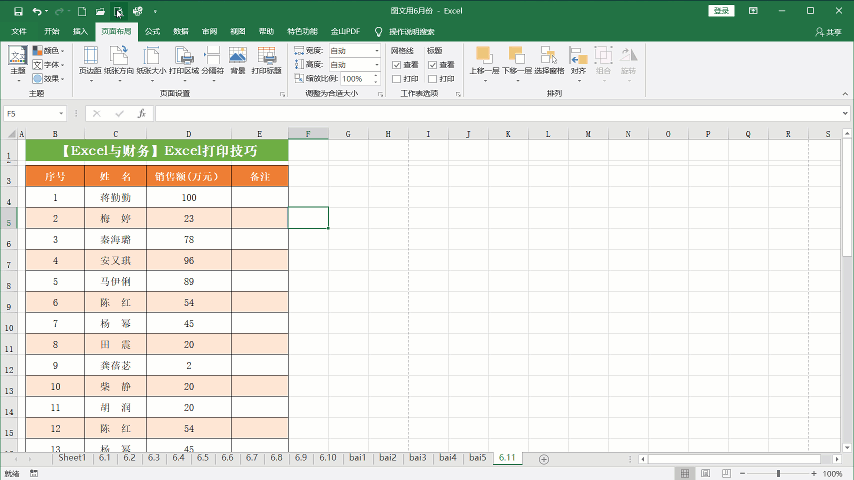
Task: Click the Scale (缩放比例) stepper arrows
Action: coord(376,79)
